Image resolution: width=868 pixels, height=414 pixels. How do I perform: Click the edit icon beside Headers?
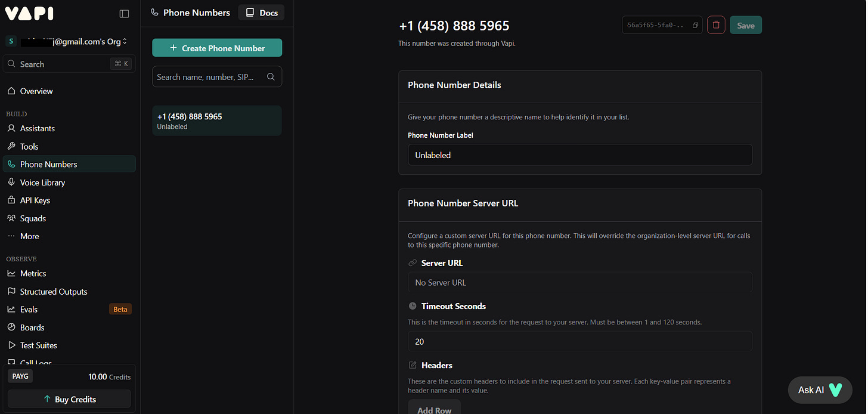tap(413, 365)
